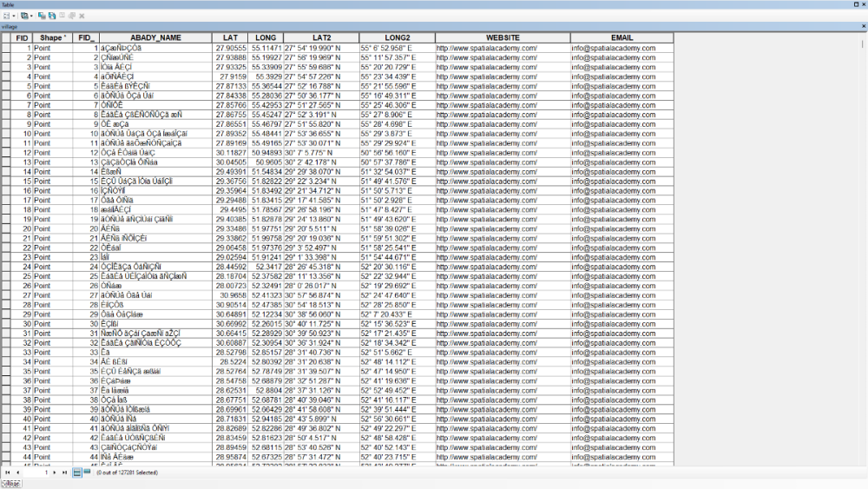868x489 pixels.
Task: Maximize the Table window
Action: 856,4
